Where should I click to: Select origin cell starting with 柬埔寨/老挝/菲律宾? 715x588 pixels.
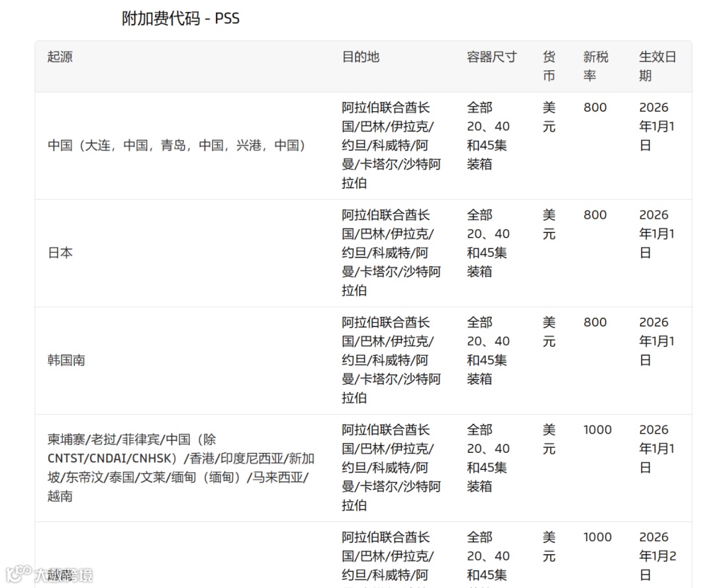[x=181, y=467]
